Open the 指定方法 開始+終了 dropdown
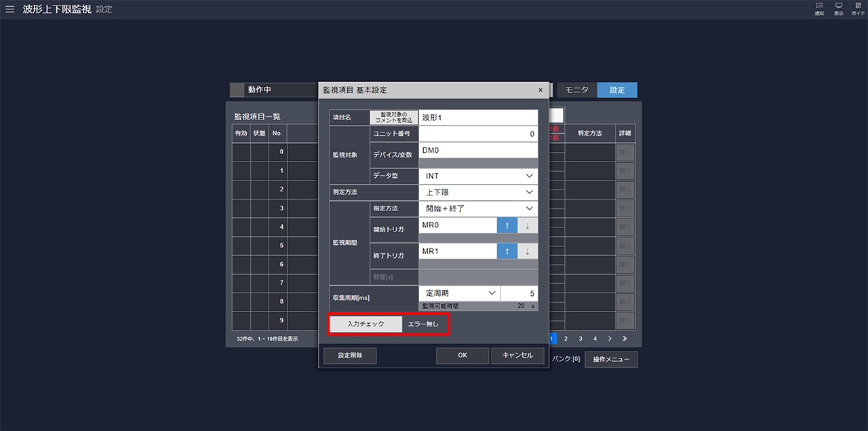Viewport: 868px width, 431px height. [x=478, y=208]
